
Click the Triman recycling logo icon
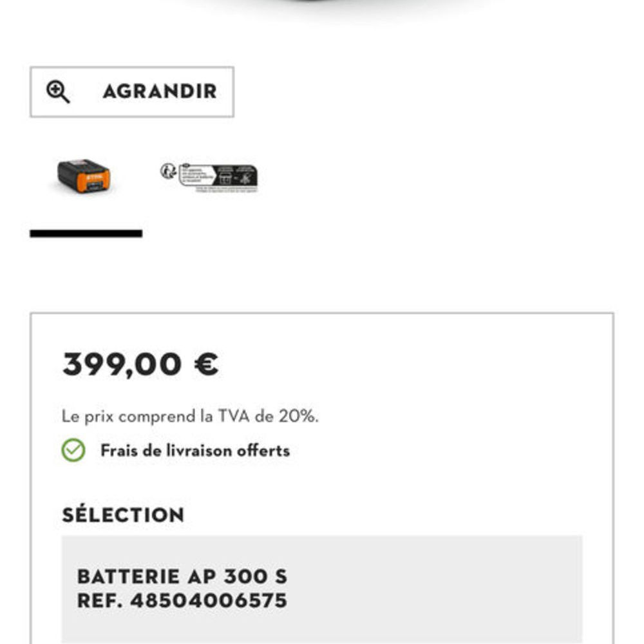tap(168, 171)
